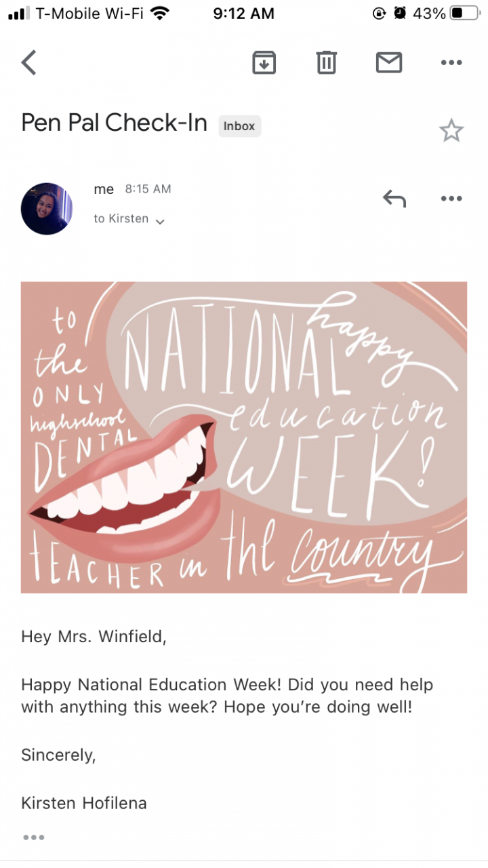488x868 pixels.
Task: Tap the Wi-Fi icon in status bar
Action: coord(160,13)
